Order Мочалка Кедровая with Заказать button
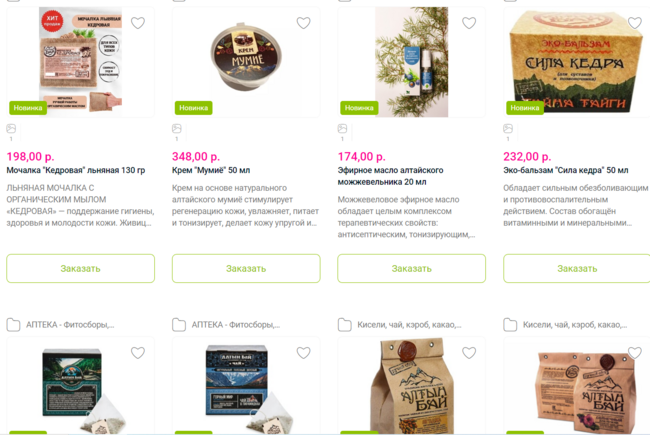This screenshot has width=650, height=435. click(x=80, y=268)
